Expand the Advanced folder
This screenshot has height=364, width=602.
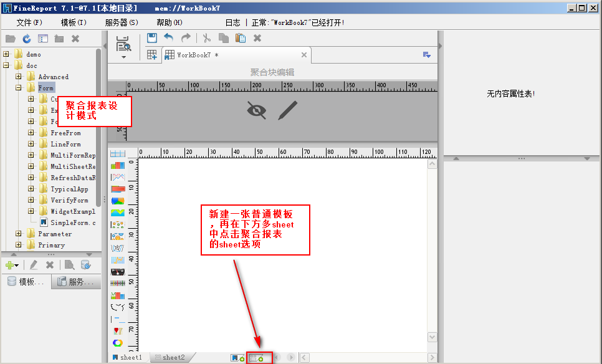click(19, 77)
